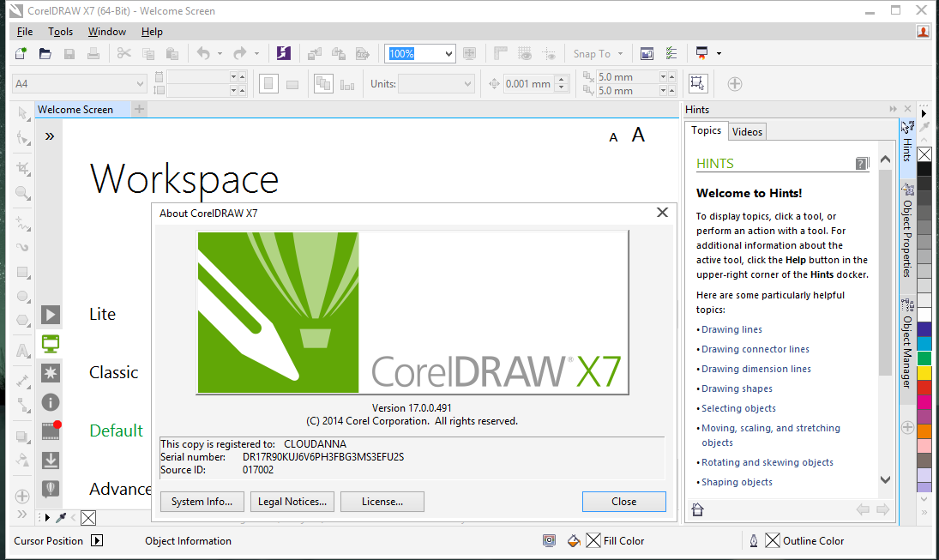Click the info circle icon in Welcome sidebar
Viewport: 939px width, 560px height.
tap(51, 402)
